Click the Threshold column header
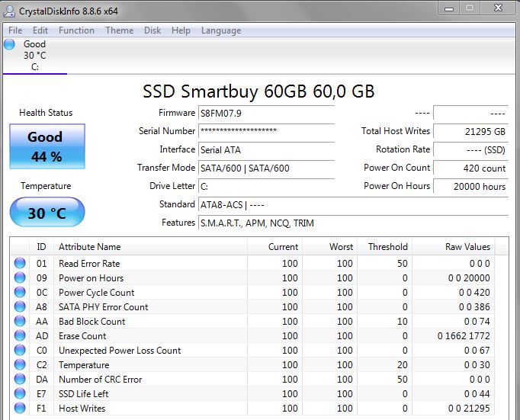Screen dimensions: 520x420 tap(385, 247)
